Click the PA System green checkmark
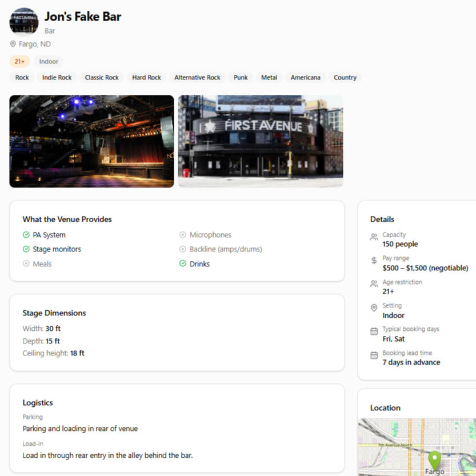This screenshot has height=476, width=476. point(26,235)
